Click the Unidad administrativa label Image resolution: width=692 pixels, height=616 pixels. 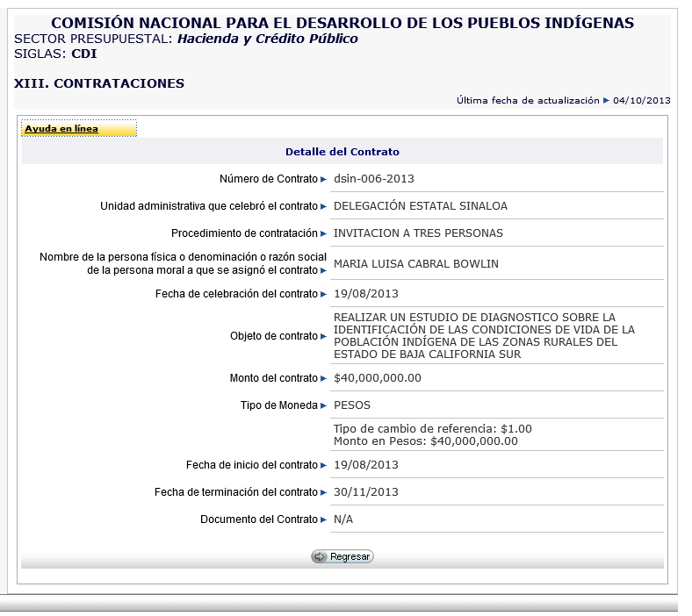pos(209,206)
